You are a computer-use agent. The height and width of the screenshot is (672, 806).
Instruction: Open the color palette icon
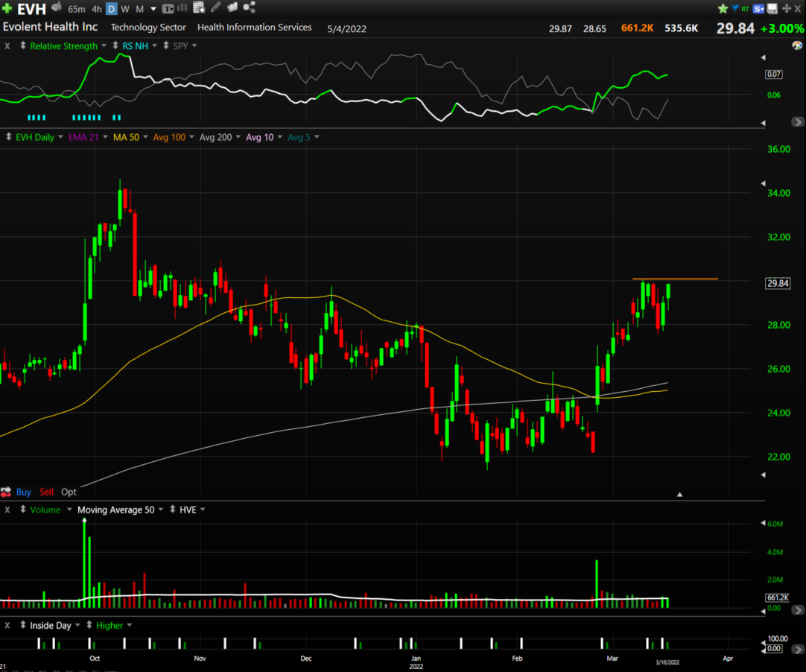797,45
